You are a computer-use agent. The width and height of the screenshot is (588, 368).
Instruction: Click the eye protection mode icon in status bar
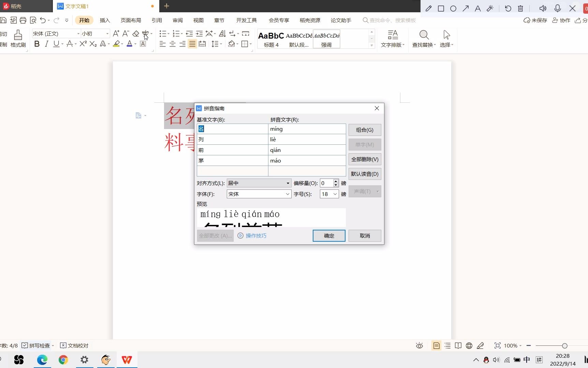tap(419, 345)
